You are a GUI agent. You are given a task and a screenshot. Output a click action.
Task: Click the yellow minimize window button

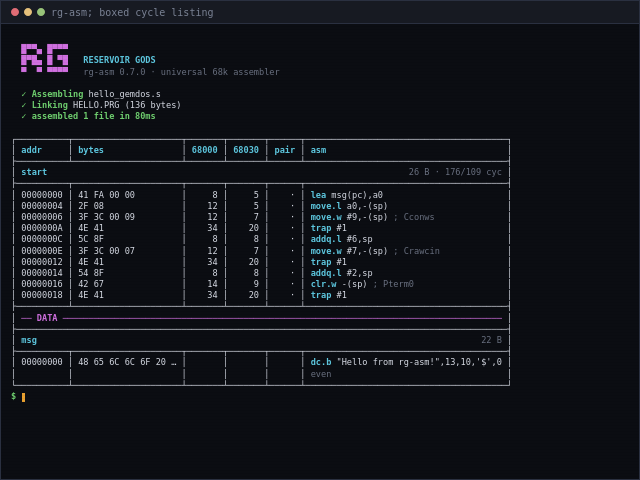[x=28, y=12]
